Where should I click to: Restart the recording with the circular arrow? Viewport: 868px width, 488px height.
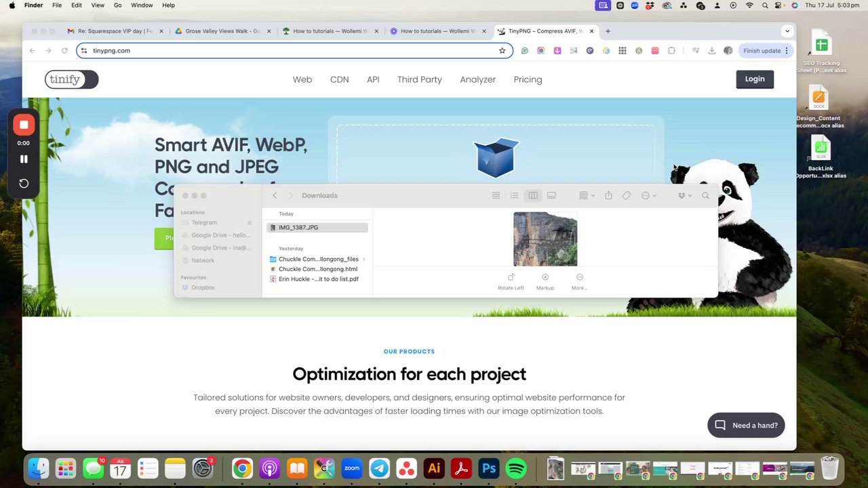point(24,184)
